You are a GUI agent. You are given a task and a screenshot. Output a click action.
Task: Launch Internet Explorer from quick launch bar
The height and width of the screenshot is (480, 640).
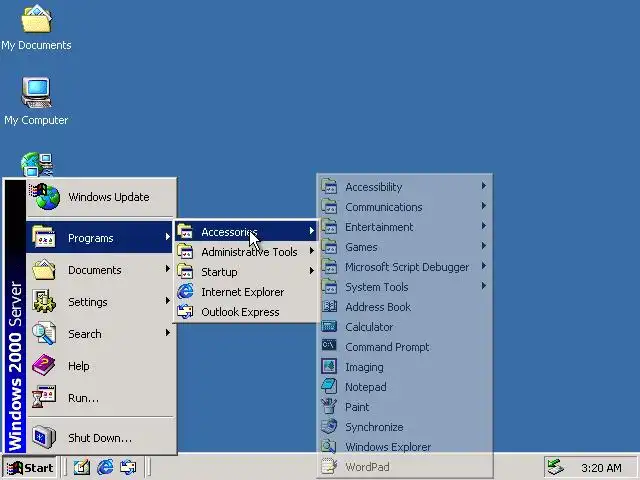(x=105, y=467)
